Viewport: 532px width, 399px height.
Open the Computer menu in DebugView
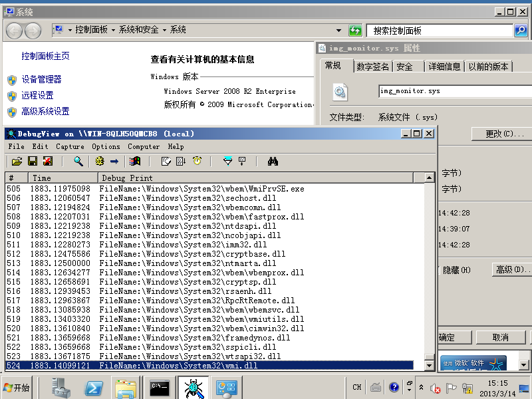tap(144, 146)
